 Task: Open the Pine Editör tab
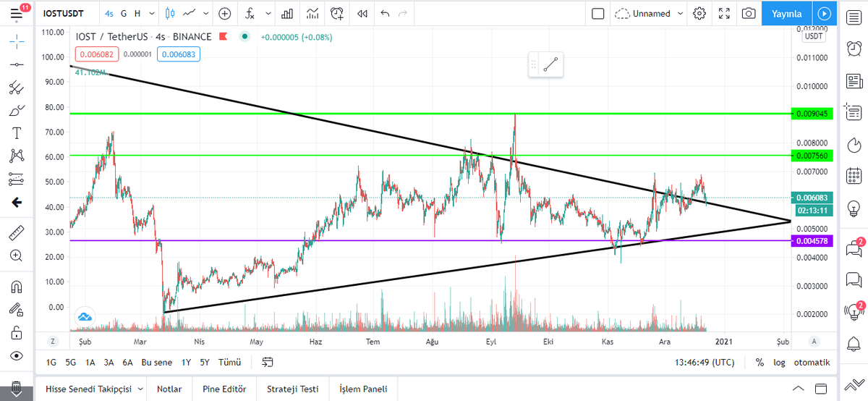(x=224, y=389)
